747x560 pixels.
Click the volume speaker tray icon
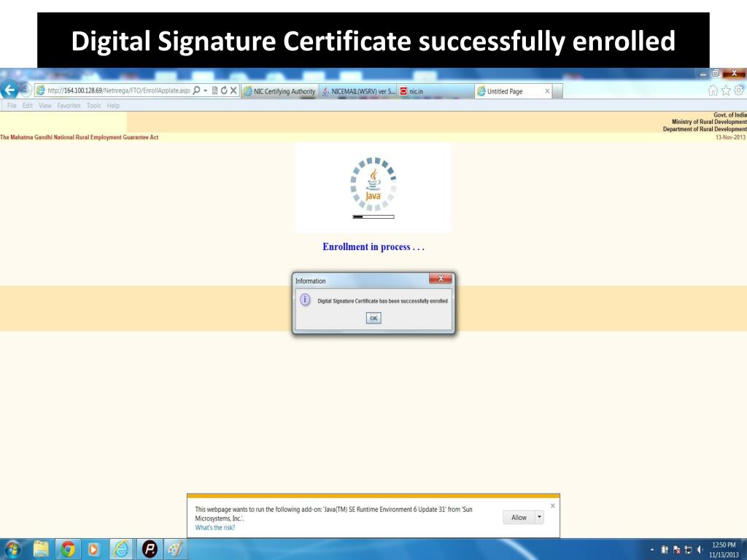click(x=700, y=550)
